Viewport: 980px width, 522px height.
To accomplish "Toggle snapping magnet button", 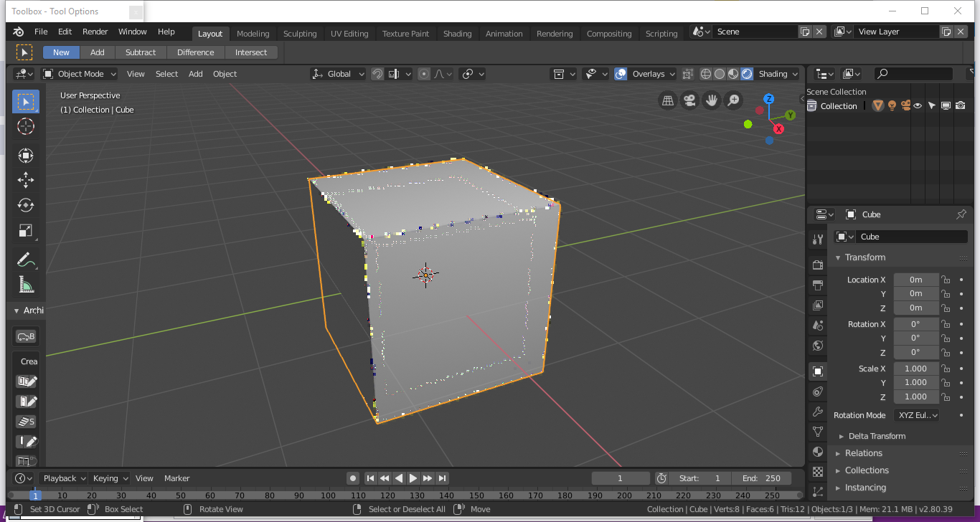I will pos(377,74).
